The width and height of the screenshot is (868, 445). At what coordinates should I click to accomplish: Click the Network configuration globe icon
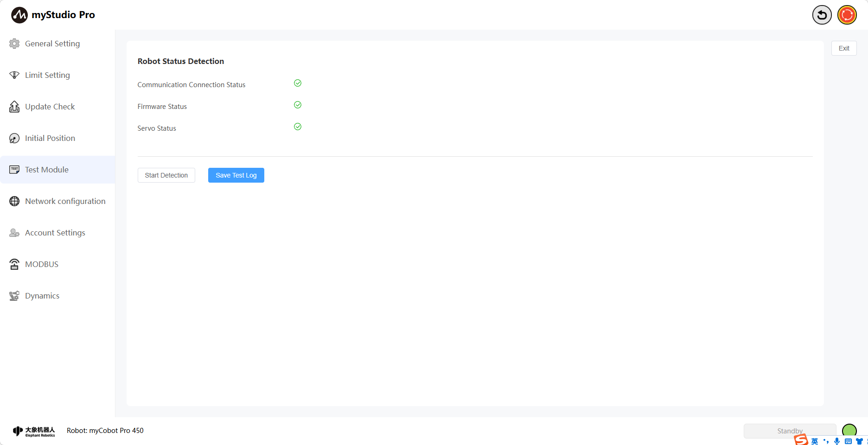(x=14, y=201)
